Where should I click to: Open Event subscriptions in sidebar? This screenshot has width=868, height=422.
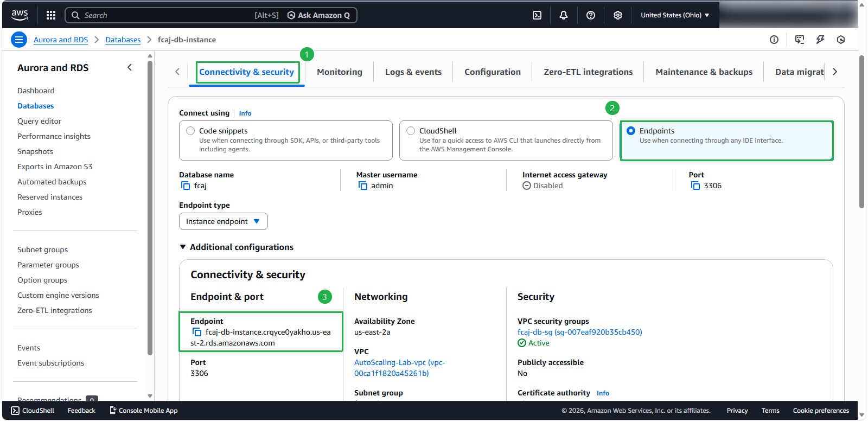(x=51, y=363)
